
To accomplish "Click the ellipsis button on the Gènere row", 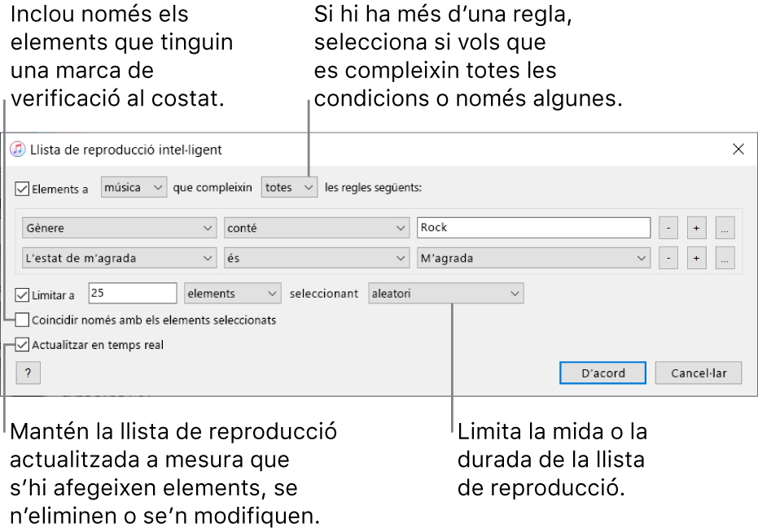I will coord(725,228).
